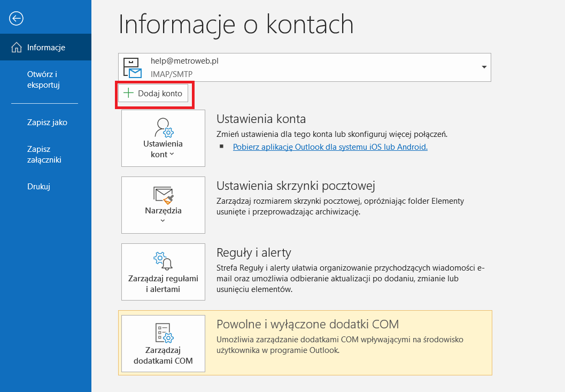Viewport: 565px width, 392px height.
Task: Click the COM add-ins building icon
Action: point(163,333)
